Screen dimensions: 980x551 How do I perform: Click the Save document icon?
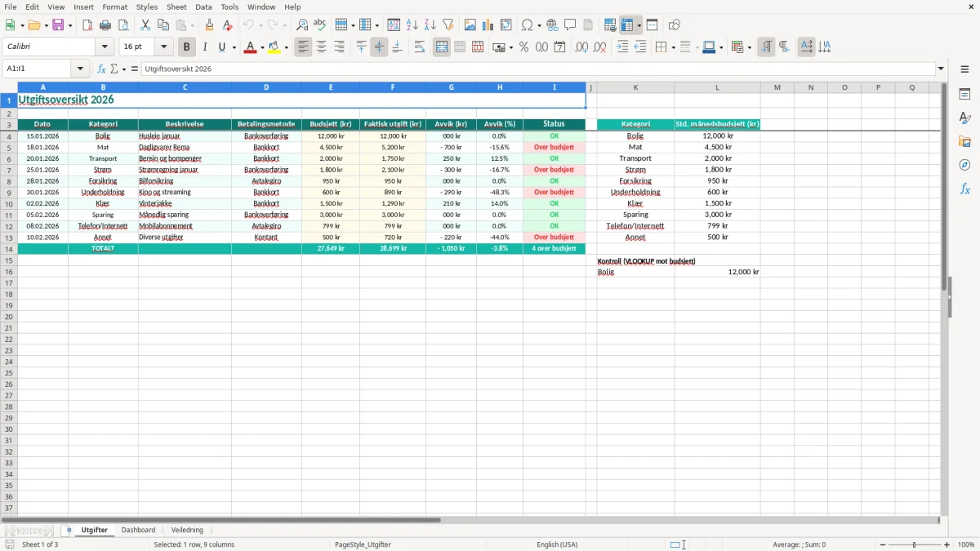click(58, 25)
